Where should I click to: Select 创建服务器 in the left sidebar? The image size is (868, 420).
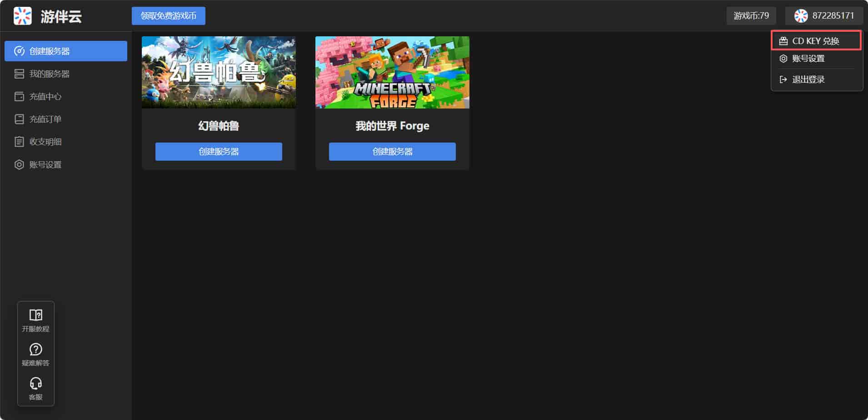click(65, 51)
